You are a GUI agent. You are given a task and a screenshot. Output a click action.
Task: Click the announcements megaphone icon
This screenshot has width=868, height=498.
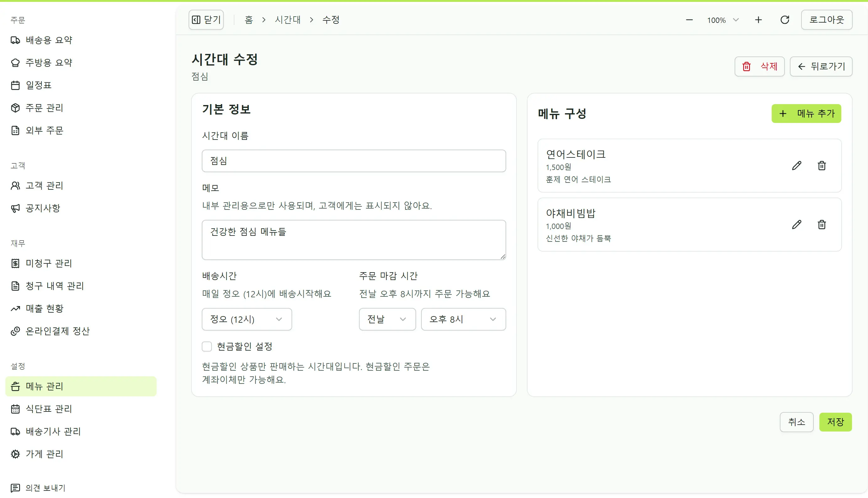coord(15,208)
